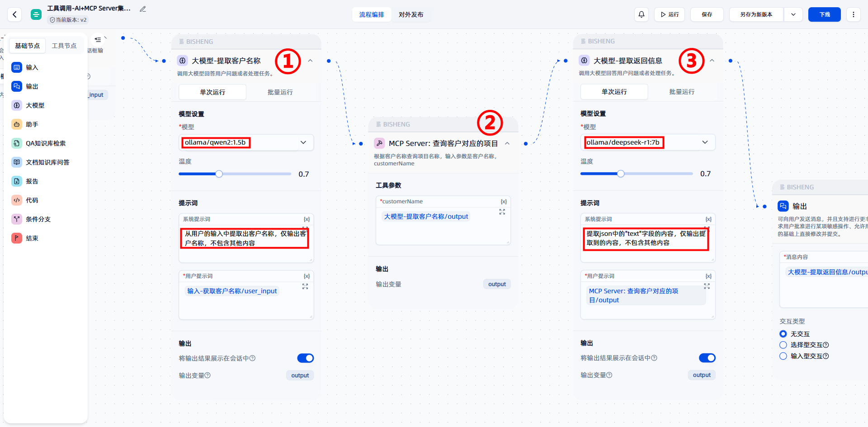This screenshot has width=868, height=427.
Task: Click the pencil icon to rename workflow
Action: tap(143, 9)
